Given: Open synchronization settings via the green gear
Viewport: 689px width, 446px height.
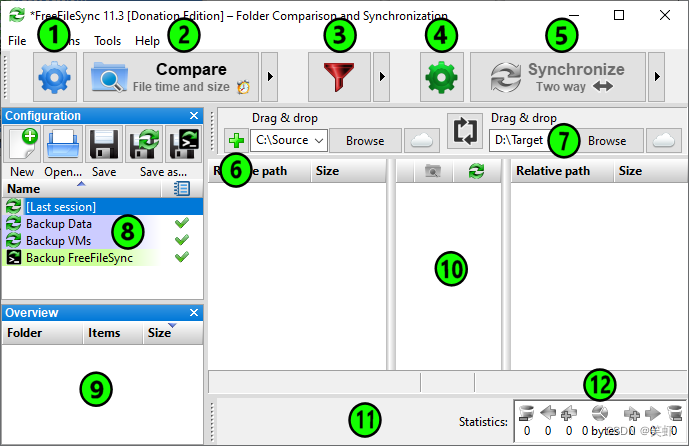Looking at the screenshot, I should pos(442,77).
